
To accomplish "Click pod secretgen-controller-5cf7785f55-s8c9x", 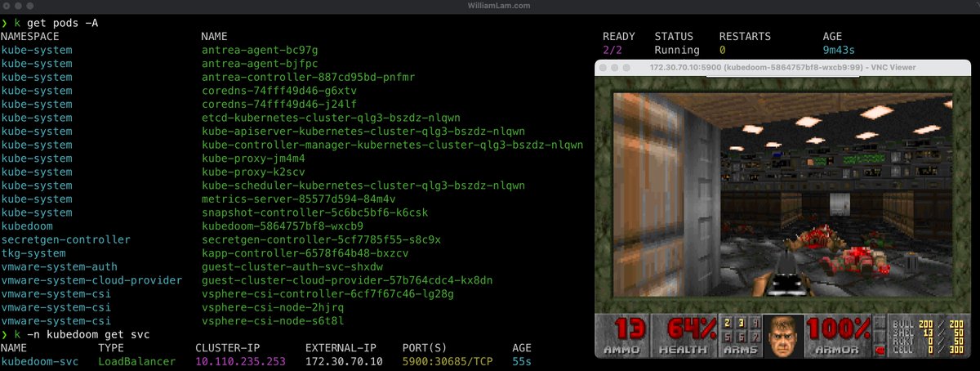I will coord(322,239).
